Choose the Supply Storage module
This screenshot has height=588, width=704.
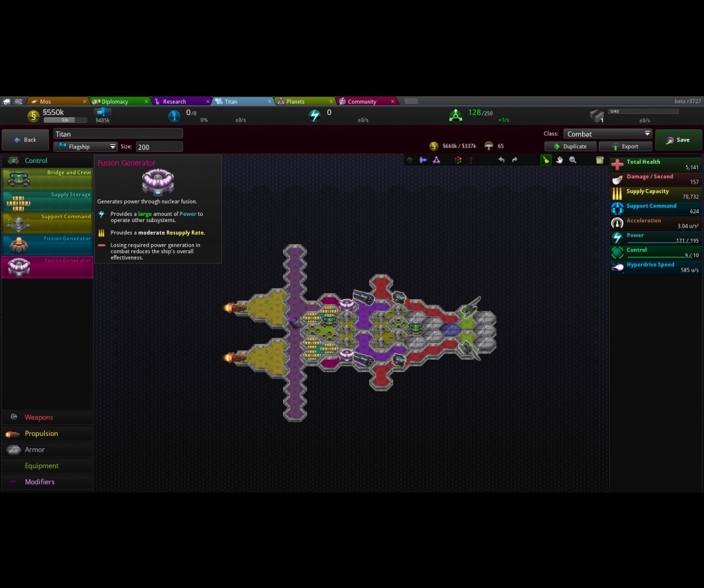point(47,201)
